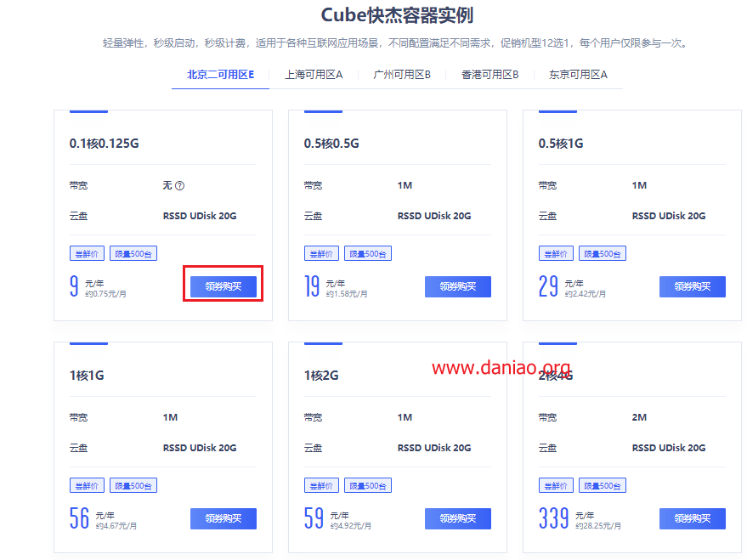Click the 限量500台 badge on 0.5核1G card
The width and height of the screenshot is (747, 560).
click(x=602, y=253)
